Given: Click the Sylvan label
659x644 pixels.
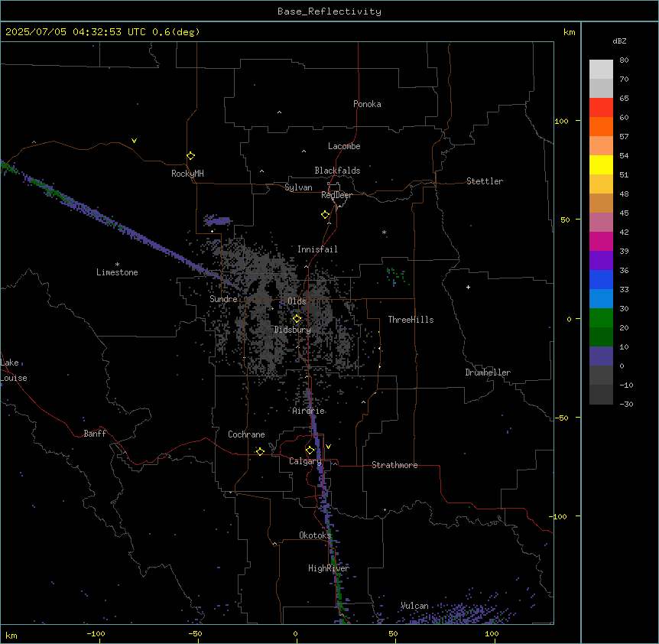Looking at the screenshot, I should pyautogui.click(x=298, y=187).
